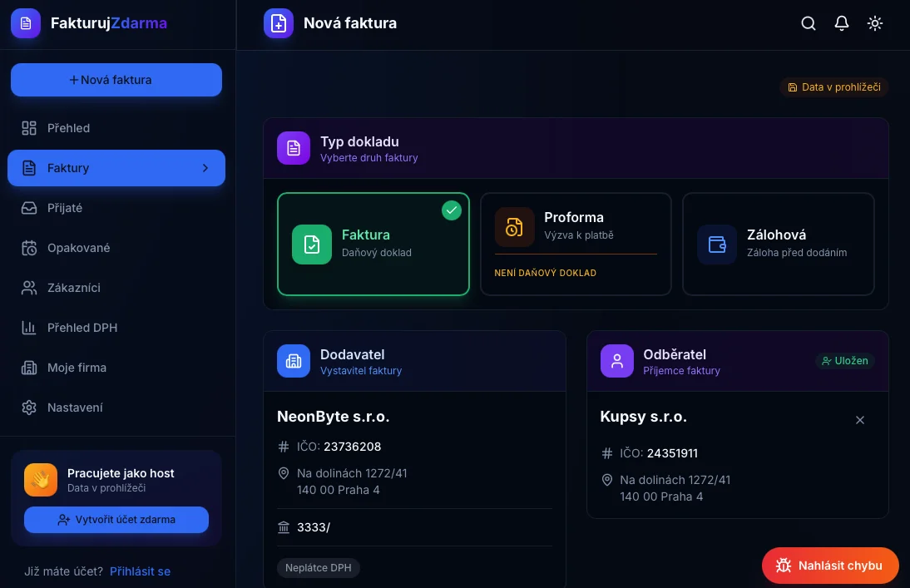Go to Zákazníci section
Image resolution: width=910 pixels, height=588 pixels.
click(73, 288)
